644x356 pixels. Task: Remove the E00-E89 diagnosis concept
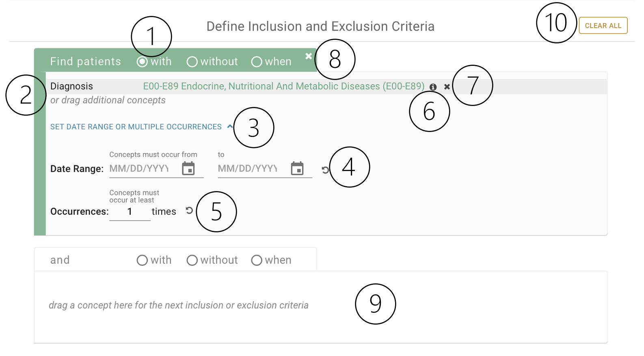[447, 87]
